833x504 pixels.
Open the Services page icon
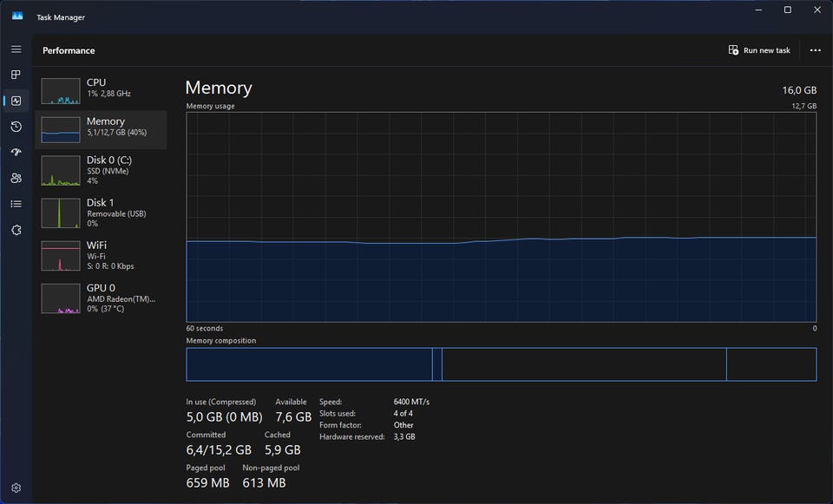[x=16, y=230]
